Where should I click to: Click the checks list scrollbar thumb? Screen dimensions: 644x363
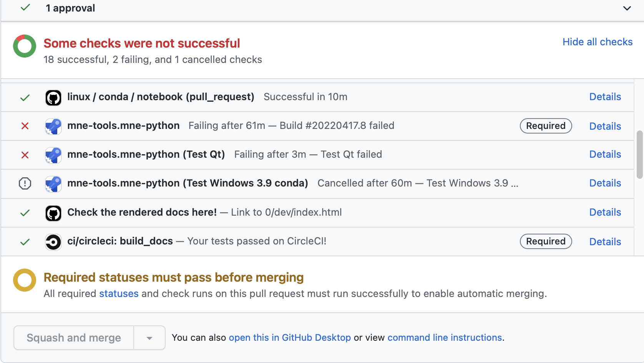639,155
